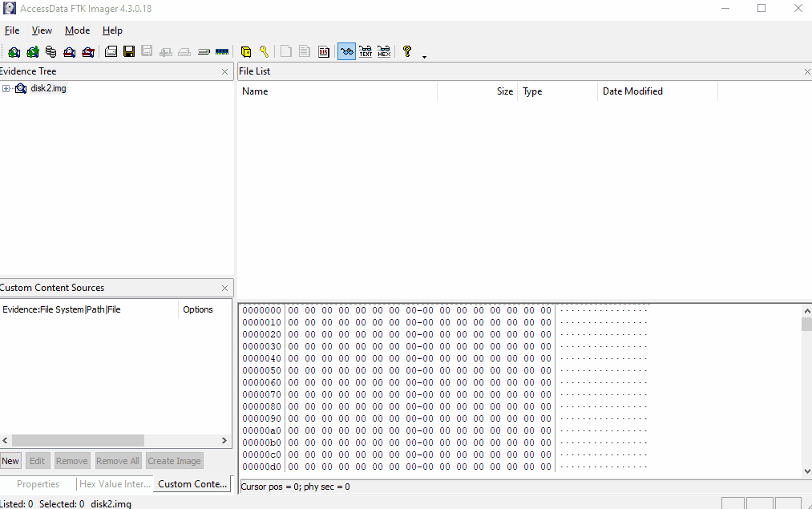This screenshot has width=812, height=509.
Task: Click the Options column header
Action: pos(204,309)
